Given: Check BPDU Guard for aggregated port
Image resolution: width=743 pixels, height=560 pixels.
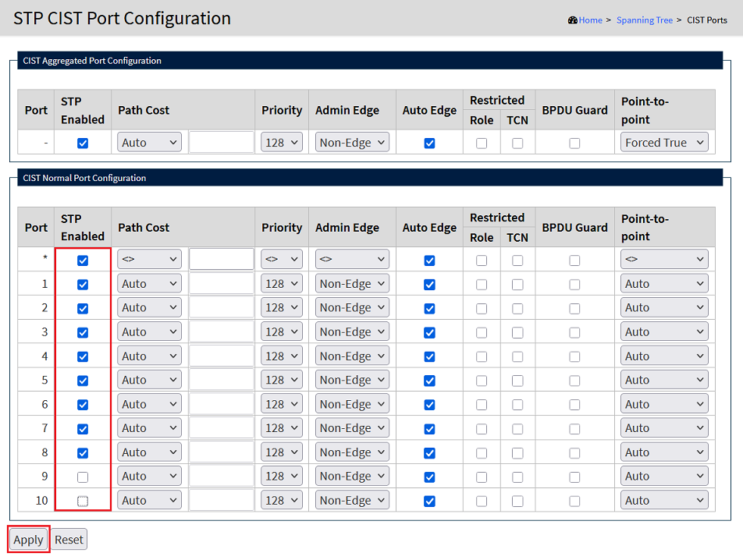Looking at the screenshot, I should point(574,143).
